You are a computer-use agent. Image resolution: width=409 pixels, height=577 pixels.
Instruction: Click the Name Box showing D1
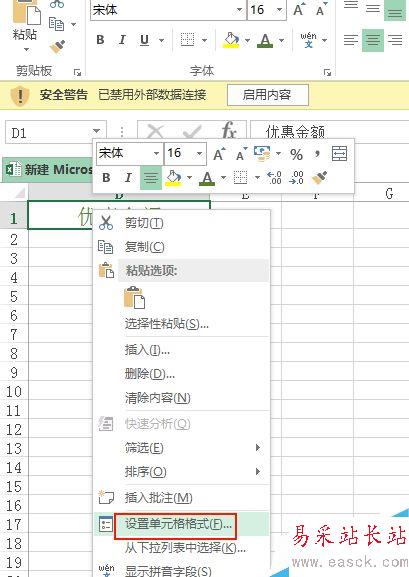pos(56,132)
